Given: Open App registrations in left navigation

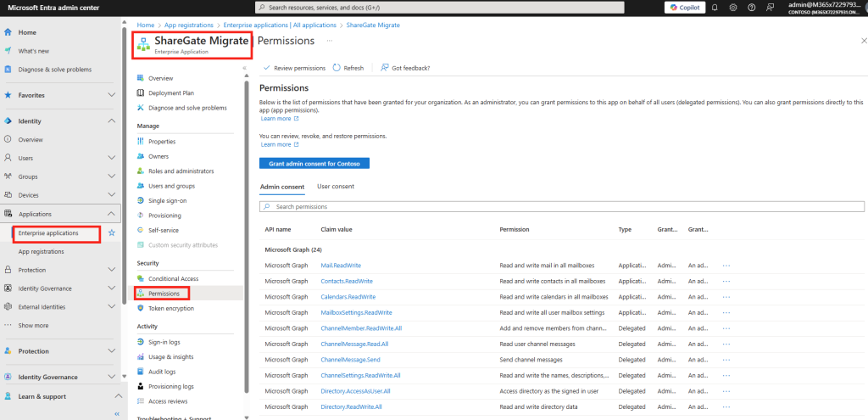Looking at the screenshot, I should coord(41,251).
